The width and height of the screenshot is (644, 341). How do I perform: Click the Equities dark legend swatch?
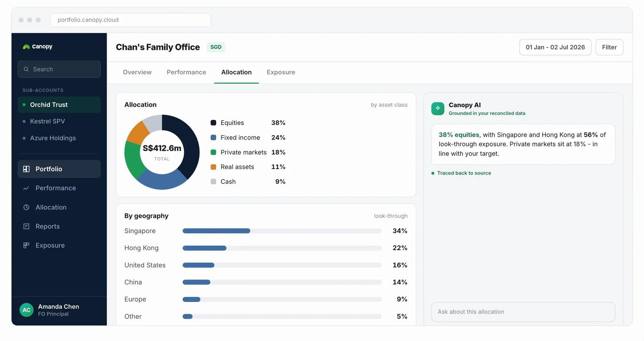tap(213, 123)
